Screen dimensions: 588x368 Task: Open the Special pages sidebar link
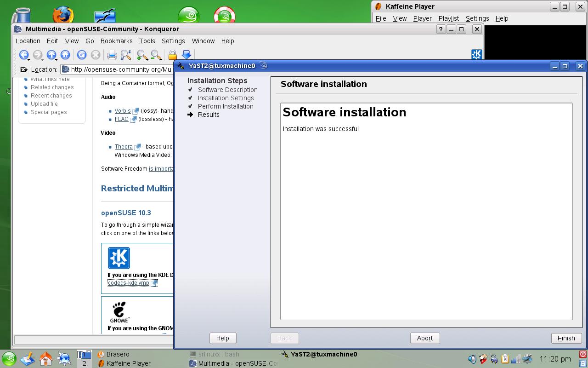tap(49, 112)
